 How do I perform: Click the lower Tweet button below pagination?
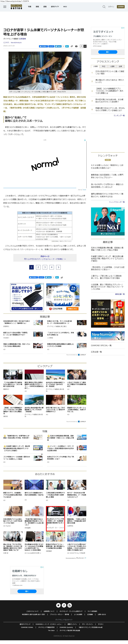[x=48, y=277]
